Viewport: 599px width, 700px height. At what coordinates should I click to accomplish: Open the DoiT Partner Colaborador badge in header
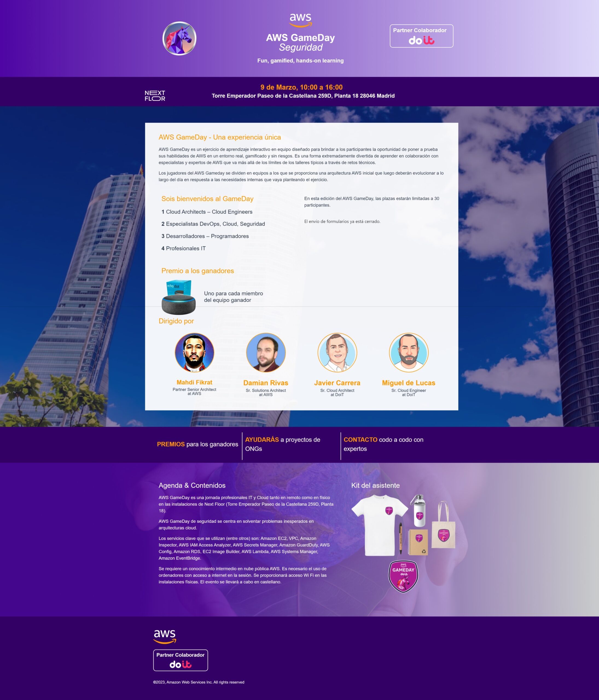click(421, 36)
